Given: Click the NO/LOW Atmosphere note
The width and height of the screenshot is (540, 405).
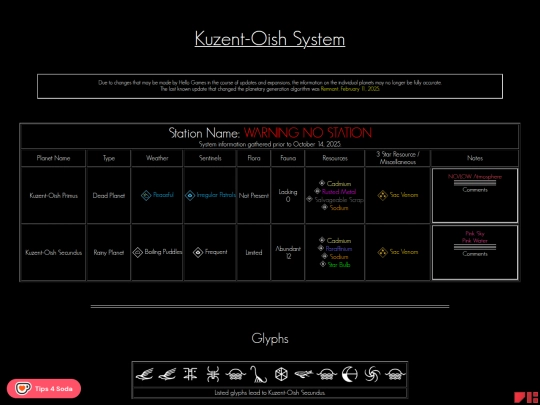Looking at the screenshot, I should point(475,177).
